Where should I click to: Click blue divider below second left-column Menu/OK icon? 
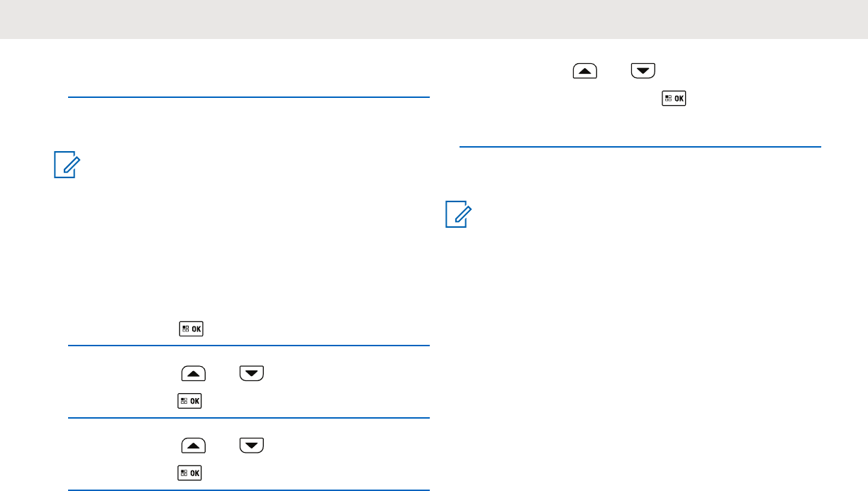[248, 418]
